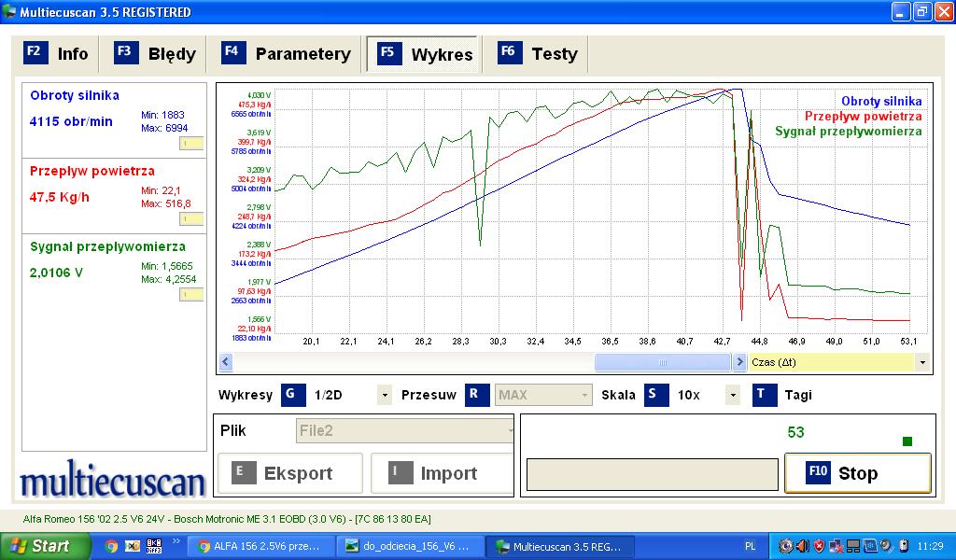This screenshot has height=560, width=956.
Task: Open the Plik File2 dropdown
Action: click(x=404, y=431)
